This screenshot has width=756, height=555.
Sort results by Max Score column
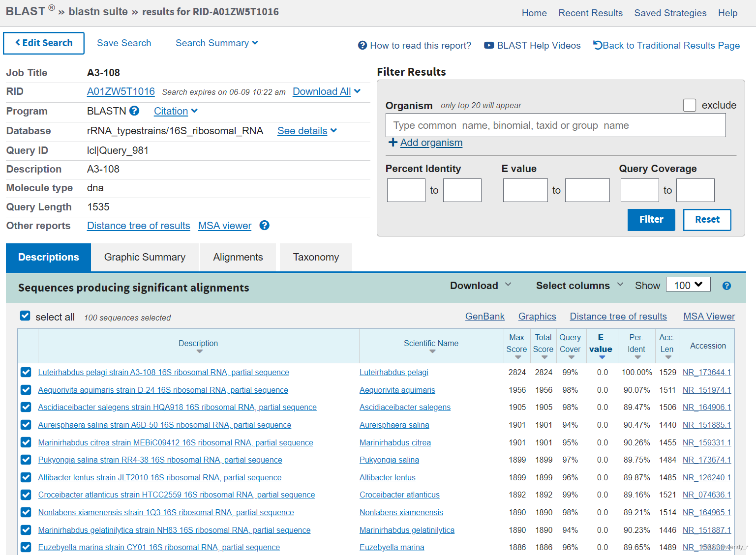pyautogui.click(x=518, y=357)
